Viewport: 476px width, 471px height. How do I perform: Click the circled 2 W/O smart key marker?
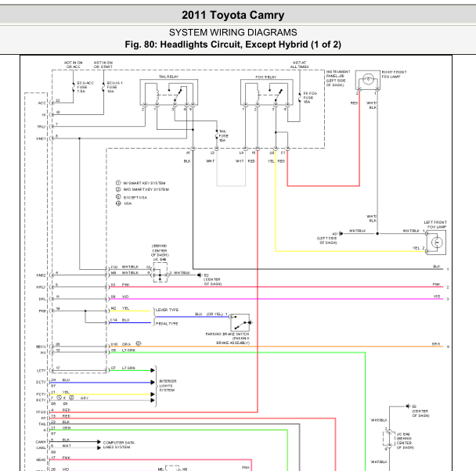(x=118, y=189)
